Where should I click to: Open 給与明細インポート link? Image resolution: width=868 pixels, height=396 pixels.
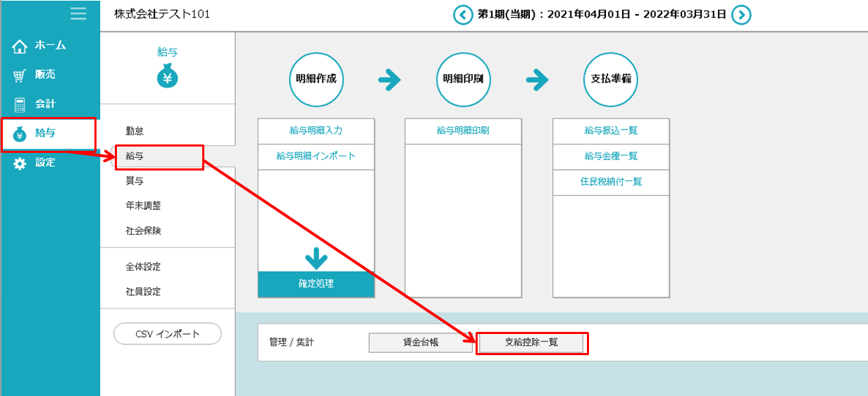(x=316, y=156)
